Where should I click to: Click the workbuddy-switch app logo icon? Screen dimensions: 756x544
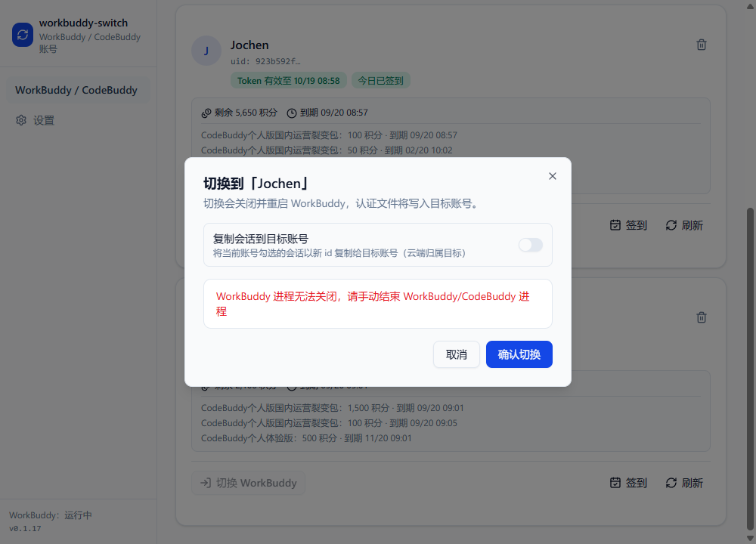(23, 35)
